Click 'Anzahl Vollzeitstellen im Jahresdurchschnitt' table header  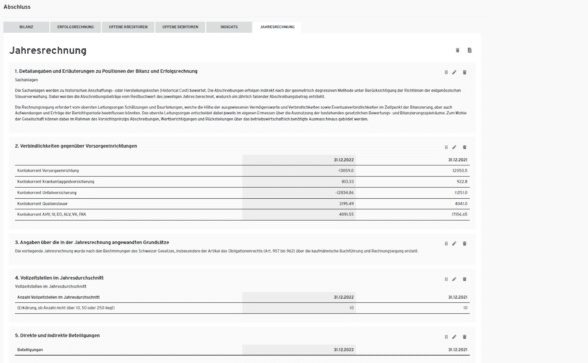pos(58,297)
